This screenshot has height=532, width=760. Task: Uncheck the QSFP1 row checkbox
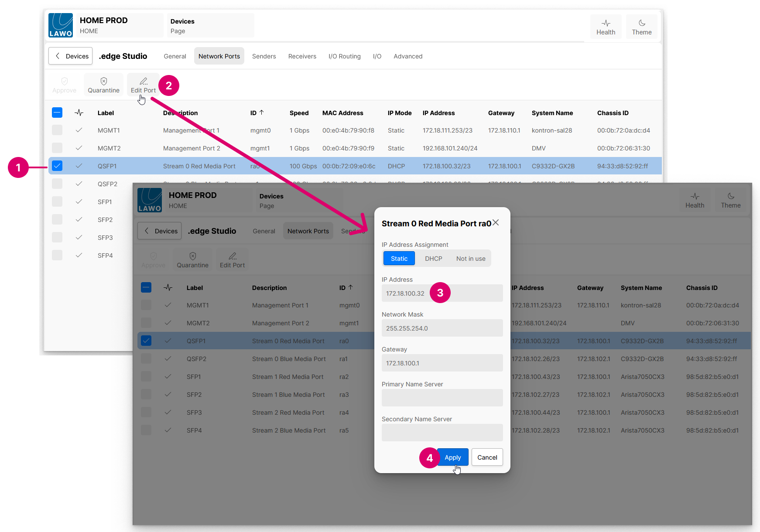click(57, 166)
